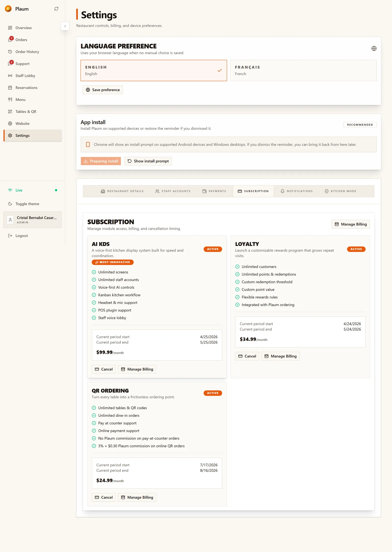Open Orders in the sidebar

click(x=33, y=40)
